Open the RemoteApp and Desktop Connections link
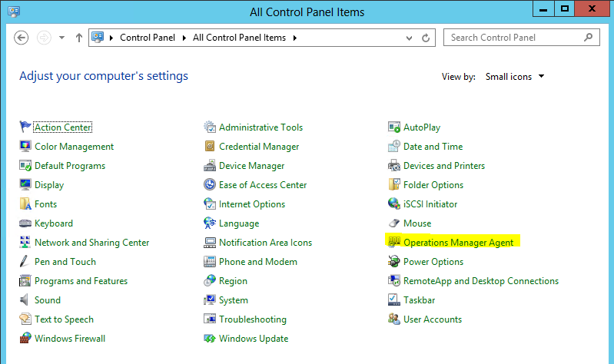This screenshot has width=614, height=364. [x=480, y=281]
